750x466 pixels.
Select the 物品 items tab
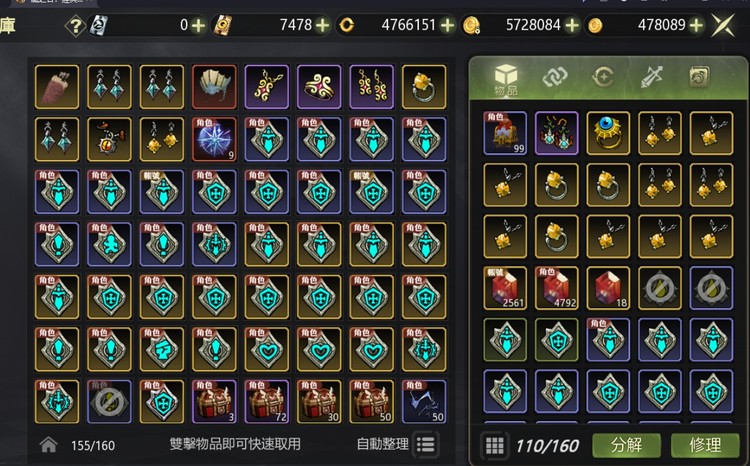[506, 80]
